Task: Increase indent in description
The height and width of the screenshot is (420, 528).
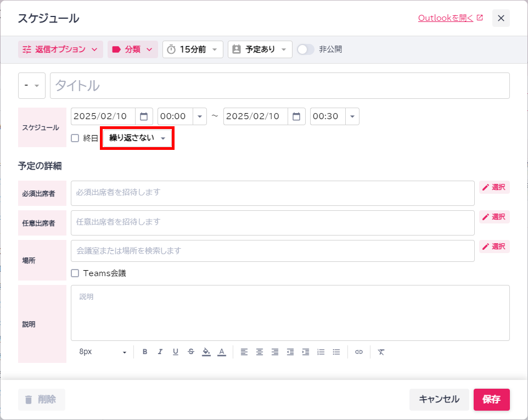Action: click(x=306, y=351)
